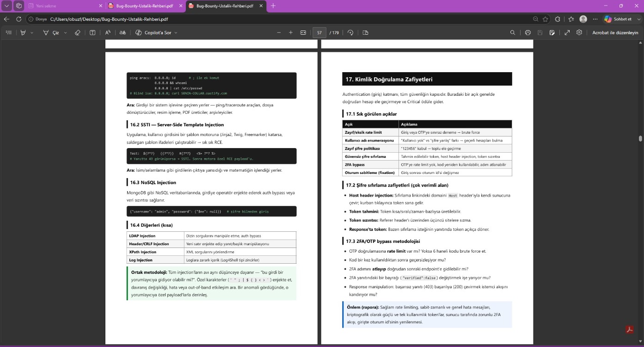
Task: Open the table of contents sidebar
Action: (8, 32)
